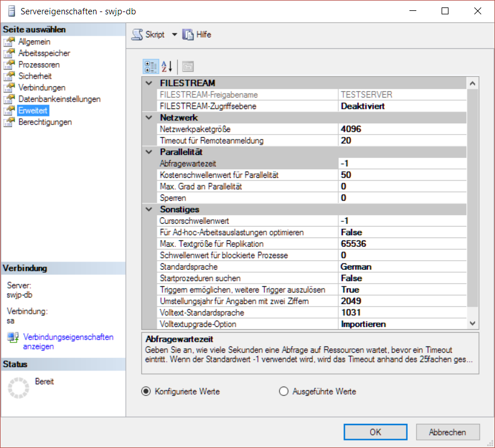Open Verbindungseigenschaften anzeigen link
The width and height of the screenshot is (495, 448).
[68, 342]
